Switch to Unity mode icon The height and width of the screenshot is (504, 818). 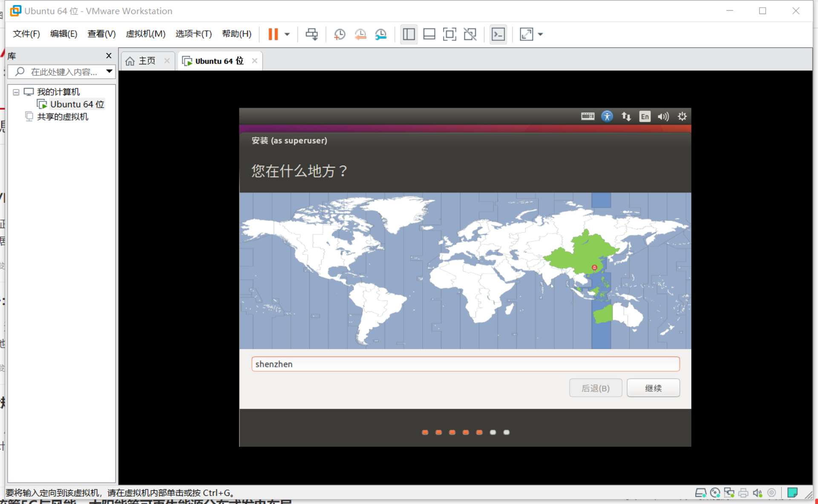point(470,34)
